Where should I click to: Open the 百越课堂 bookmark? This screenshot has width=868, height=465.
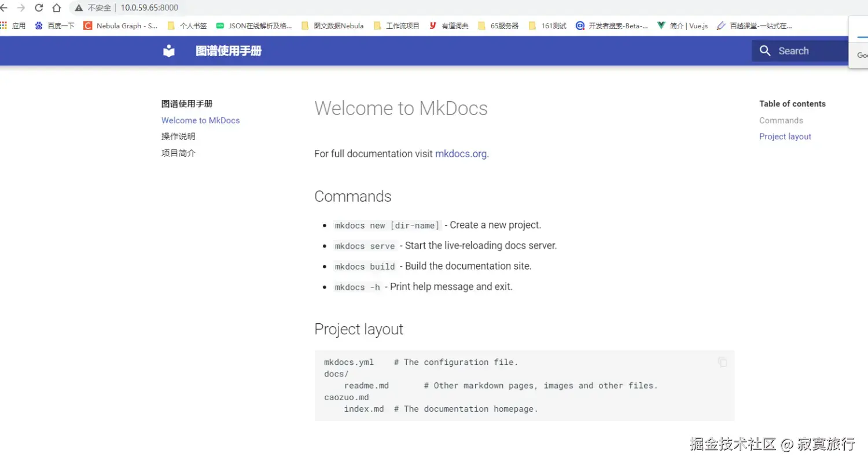tap(754, 25)
